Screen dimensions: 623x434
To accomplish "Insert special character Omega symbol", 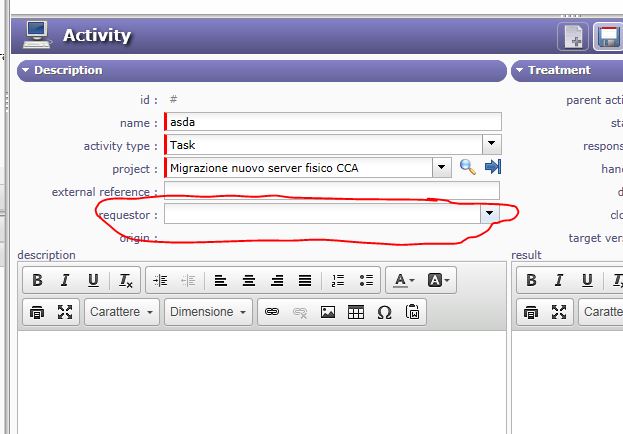I will pos(384,312).
